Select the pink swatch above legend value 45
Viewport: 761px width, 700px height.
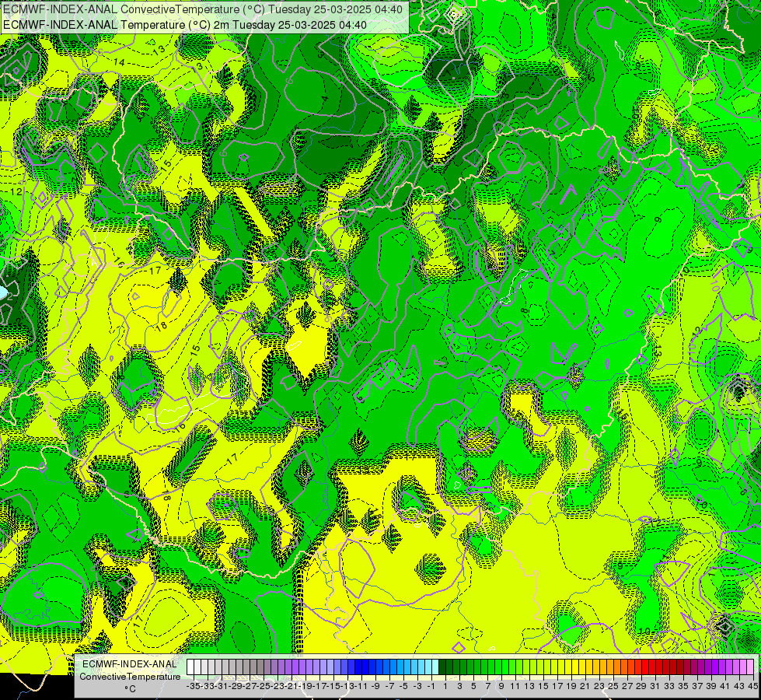tap(750, 667)
